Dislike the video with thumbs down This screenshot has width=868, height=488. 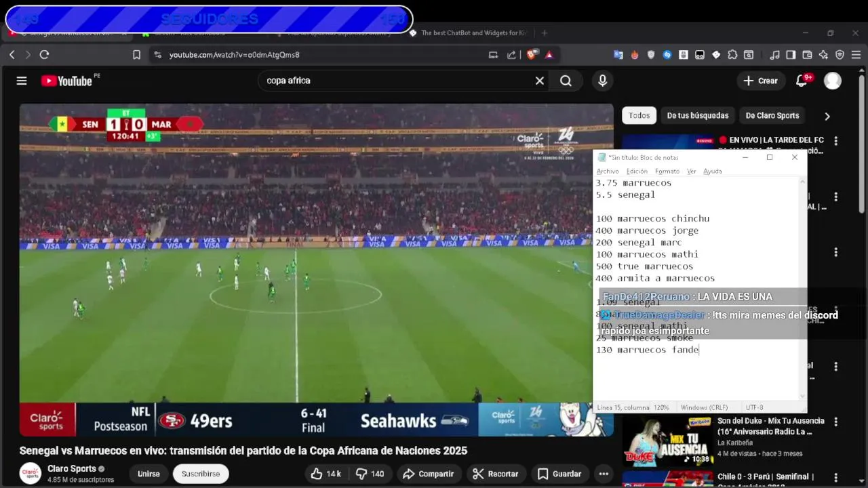pyautogui.click(x=370, y=474)
